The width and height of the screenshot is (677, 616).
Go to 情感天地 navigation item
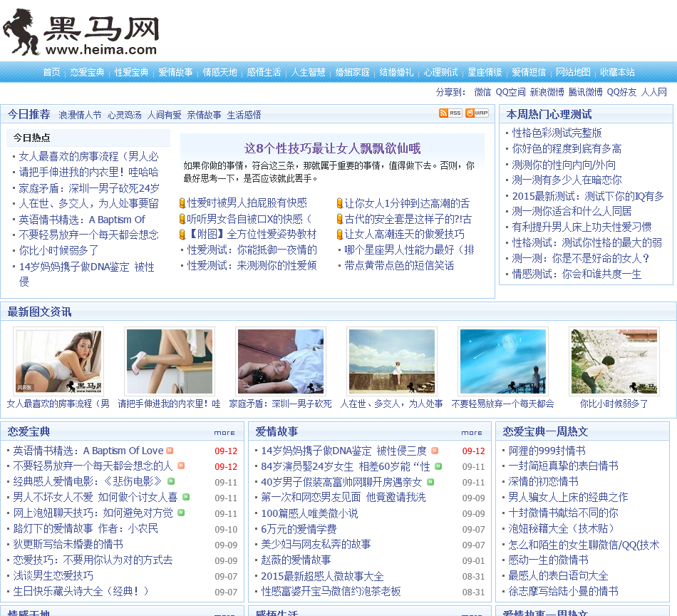(219, 72)
